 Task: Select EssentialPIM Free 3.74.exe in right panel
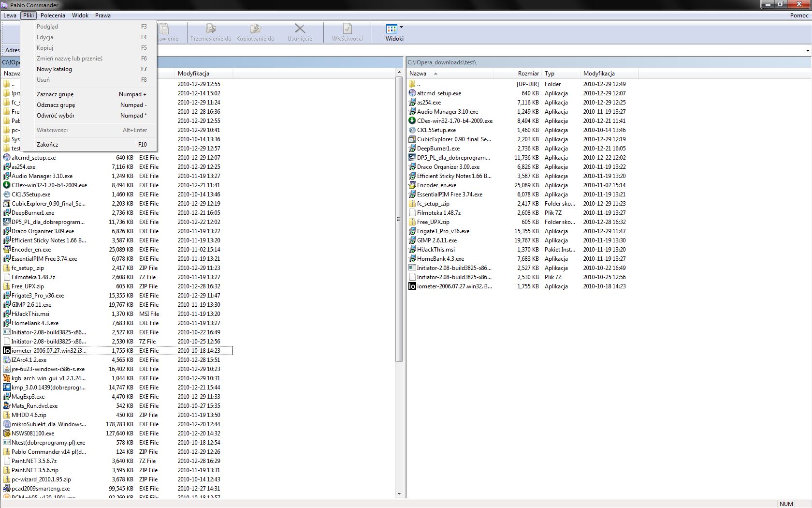point(449,194)
